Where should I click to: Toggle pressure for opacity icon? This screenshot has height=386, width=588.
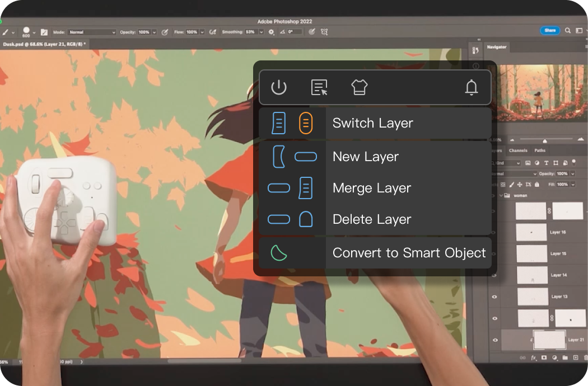click(x=165, y=32)
